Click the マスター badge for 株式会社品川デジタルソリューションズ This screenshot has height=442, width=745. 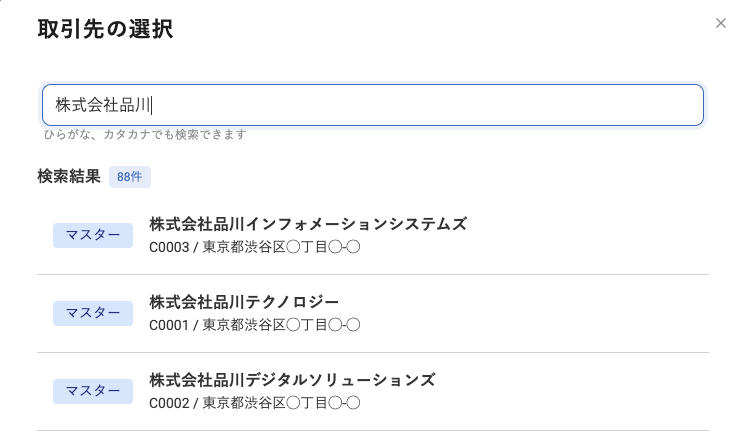(93, 391)
